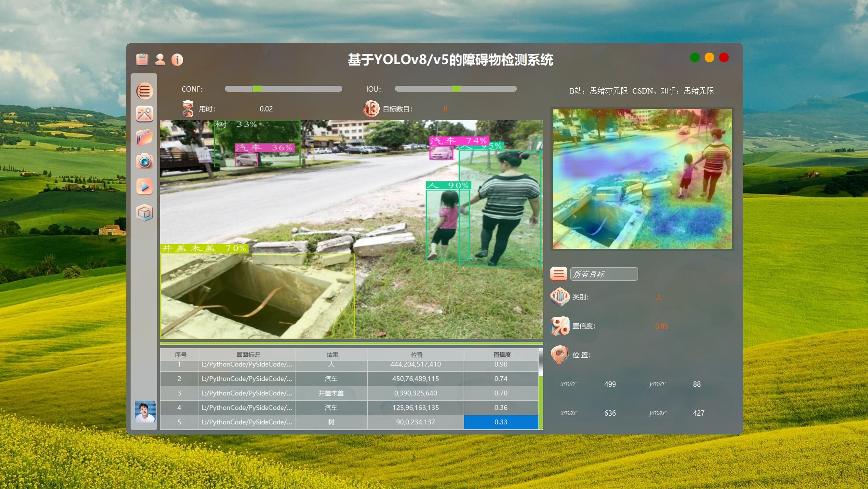Image resolution: width=868 pixels, height=489 pixels.
Task: Click the target count value 6
Action: click(x=445, y=109)
